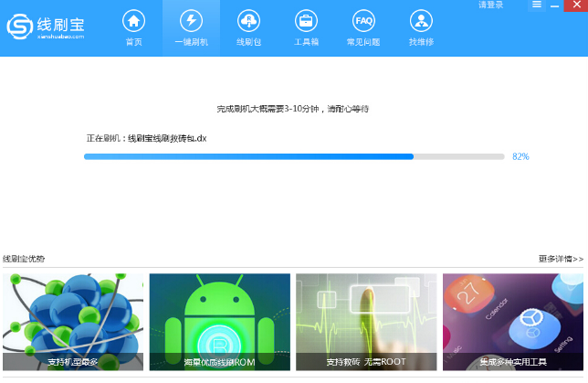Open the 支持机型最多 thumbnail
The image size is (588, 383).
[73, 322]
